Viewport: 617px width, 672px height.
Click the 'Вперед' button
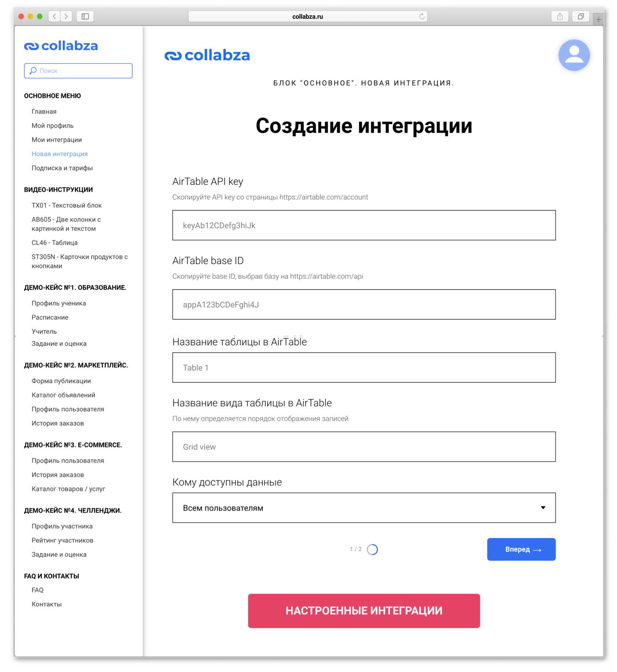click(521, 549)
